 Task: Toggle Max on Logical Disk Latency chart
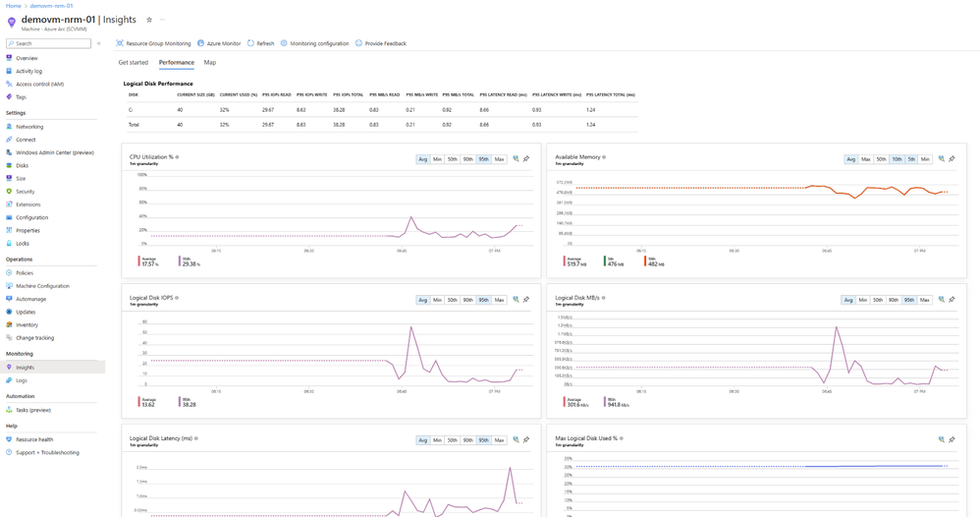click(x=500, y=440)
